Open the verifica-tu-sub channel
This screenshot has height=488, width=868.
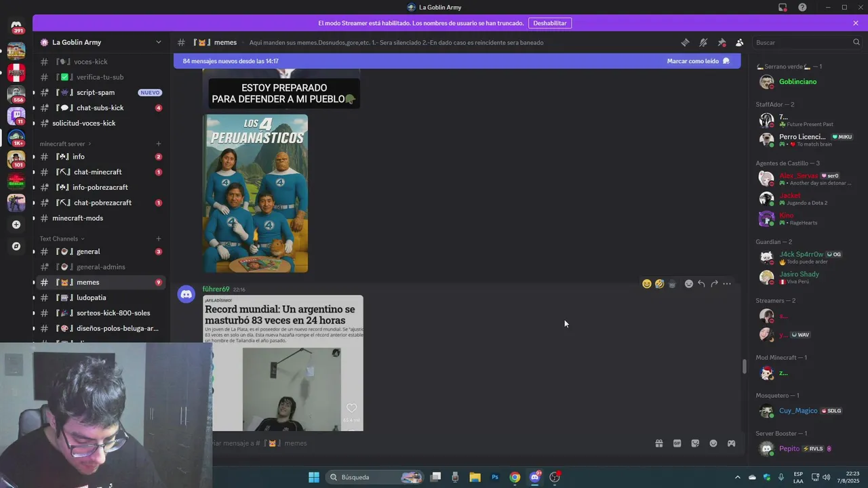coord(101,77)
